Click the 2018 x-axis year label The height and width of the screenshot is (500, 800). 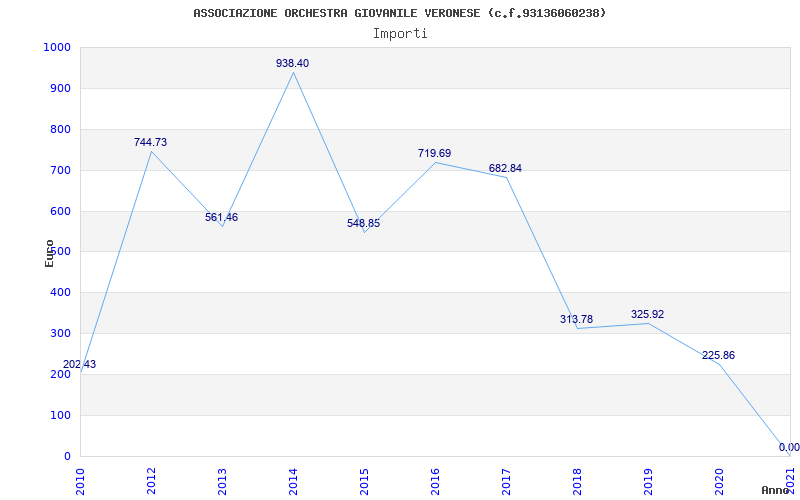click(x=577, y=482)
